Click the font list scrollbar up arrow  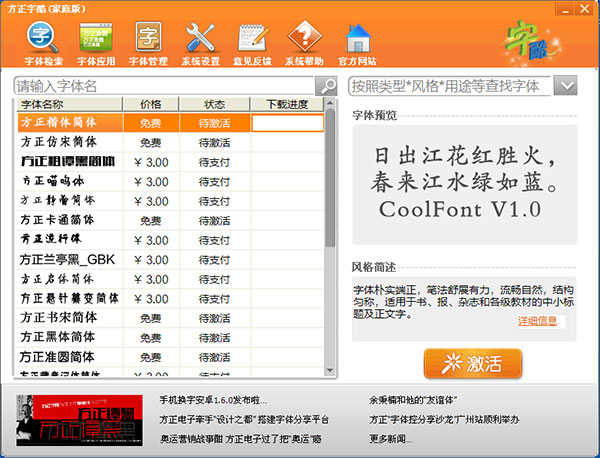click(x=330, y=103)
